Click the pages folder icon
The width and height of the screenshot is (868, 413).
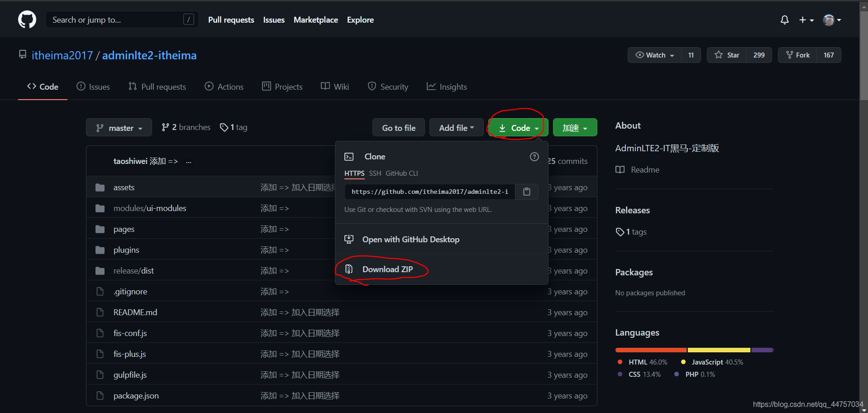point(100,229)
